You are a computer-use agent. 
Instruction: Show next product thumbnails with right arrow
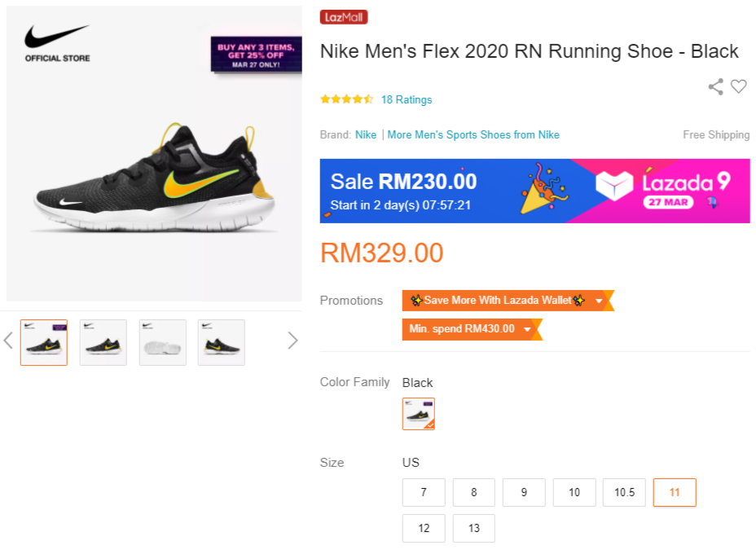(x=292, y=341)
